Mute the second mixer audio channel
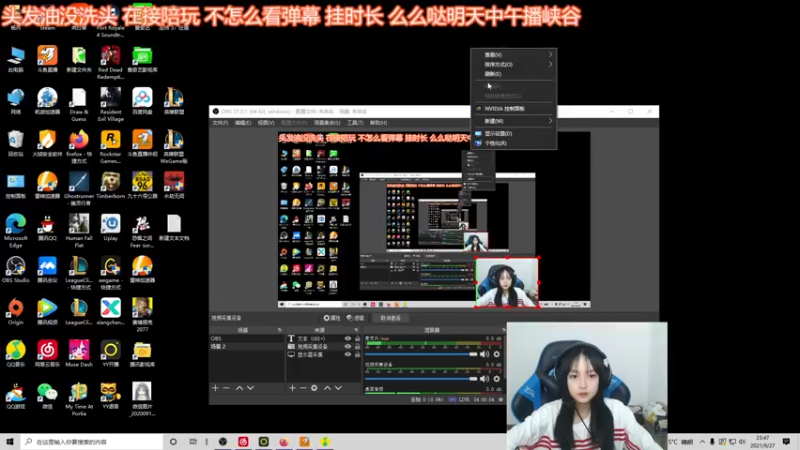Screen dimensions: 800x450 click(484, 379)
